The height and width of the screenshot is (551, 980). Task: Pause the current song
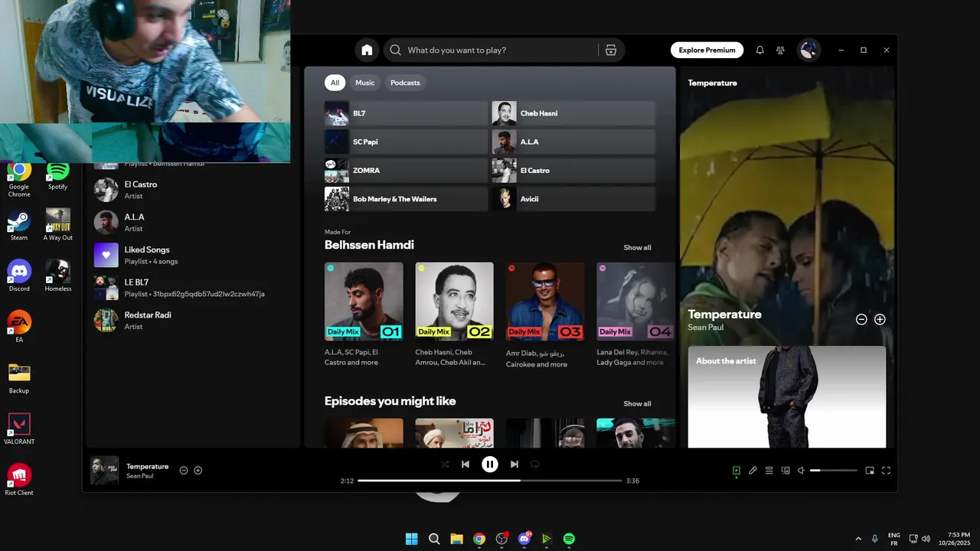coord(490,464)
